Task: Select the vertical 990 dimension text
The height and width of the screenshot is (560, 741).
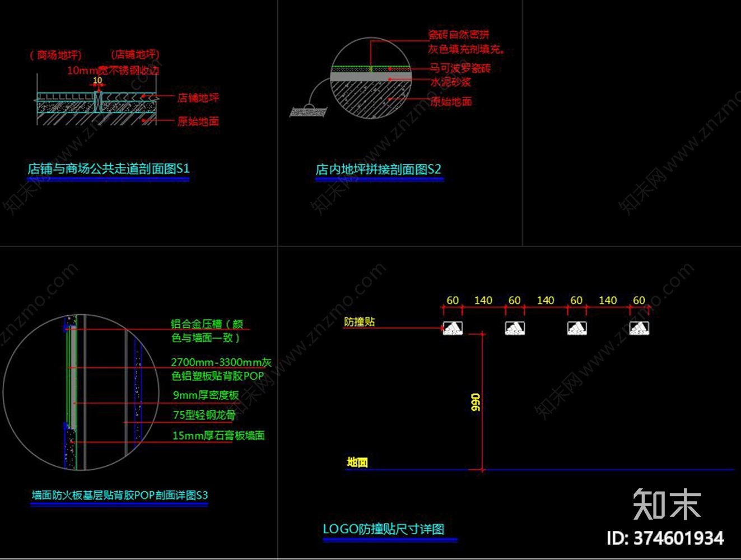Action: pyautogui.click(x=476, y=402)
